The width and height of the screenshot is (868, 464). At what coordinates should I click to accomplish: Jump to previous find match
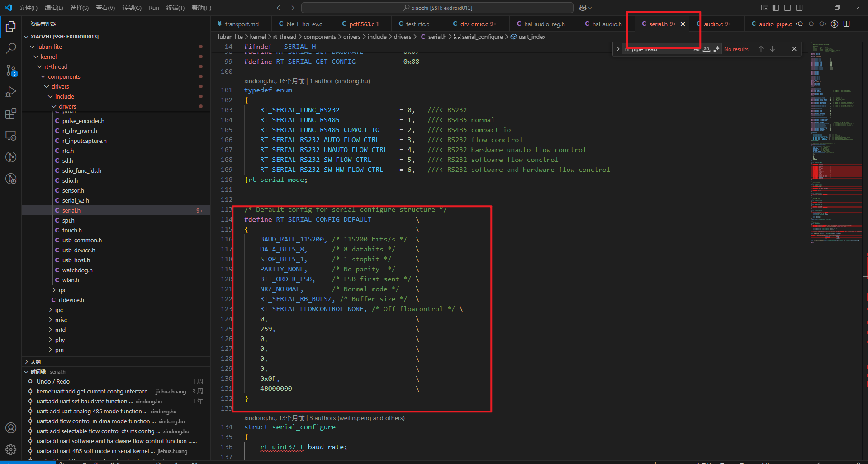point(761,49)
